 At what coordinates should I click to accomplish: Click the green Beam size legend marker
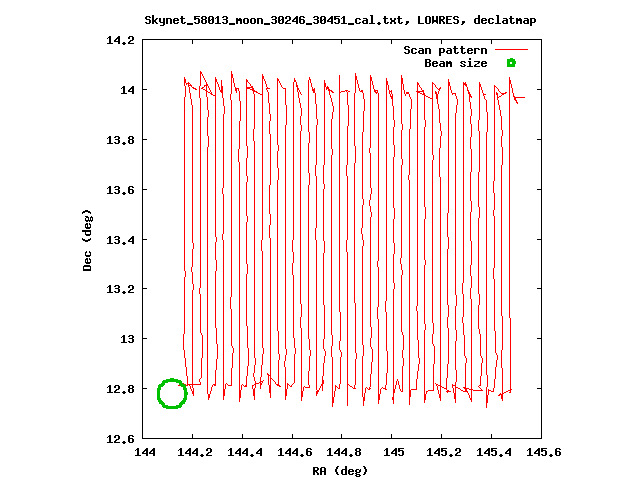[x=511, y=63]
